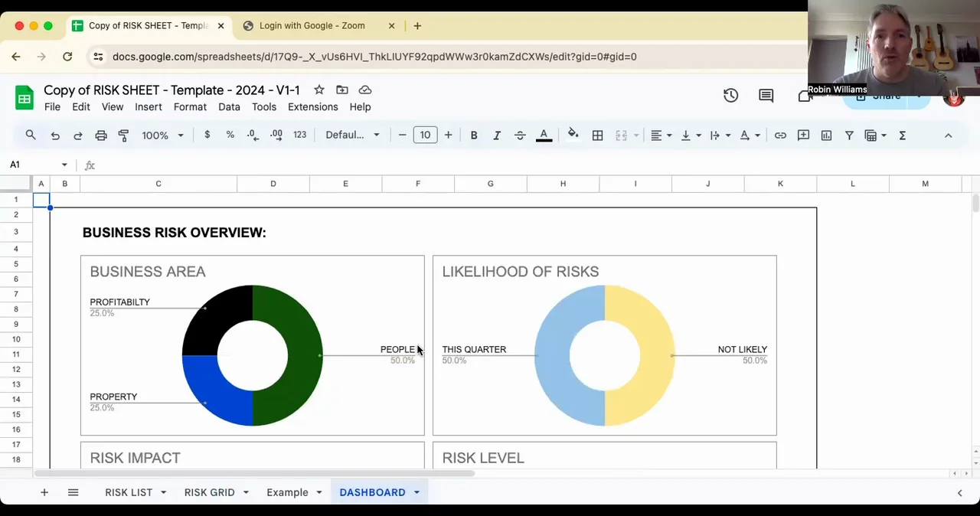Open the search within sheet icon
980x516 pixels.
(31, 135)
